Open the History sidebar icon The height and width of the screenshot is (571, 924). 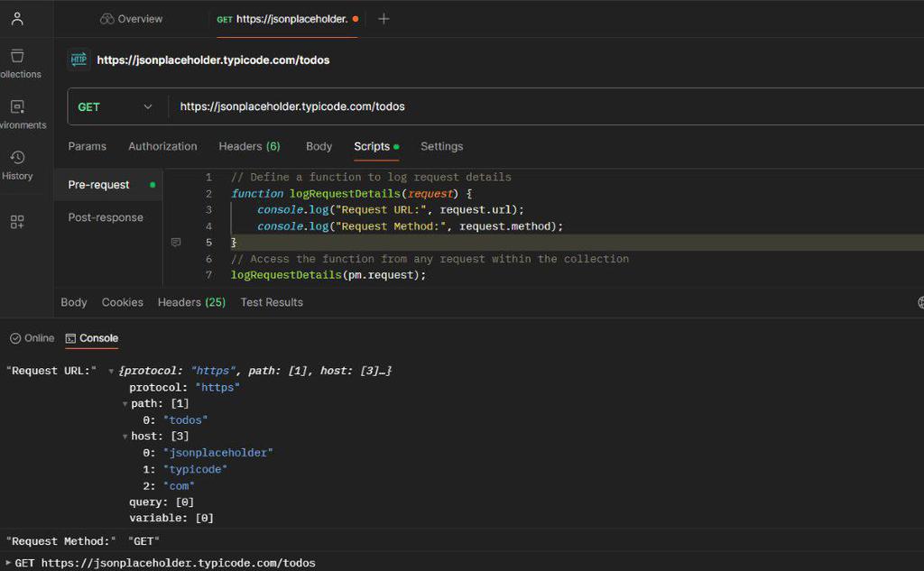coord(17,157)
